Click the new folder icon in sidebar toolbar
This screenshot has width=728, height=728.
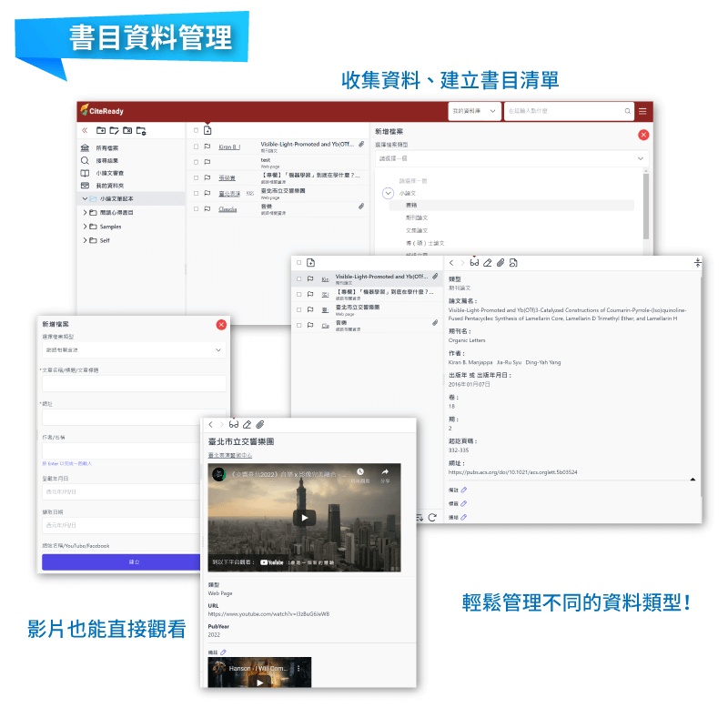tap(101, 130)
